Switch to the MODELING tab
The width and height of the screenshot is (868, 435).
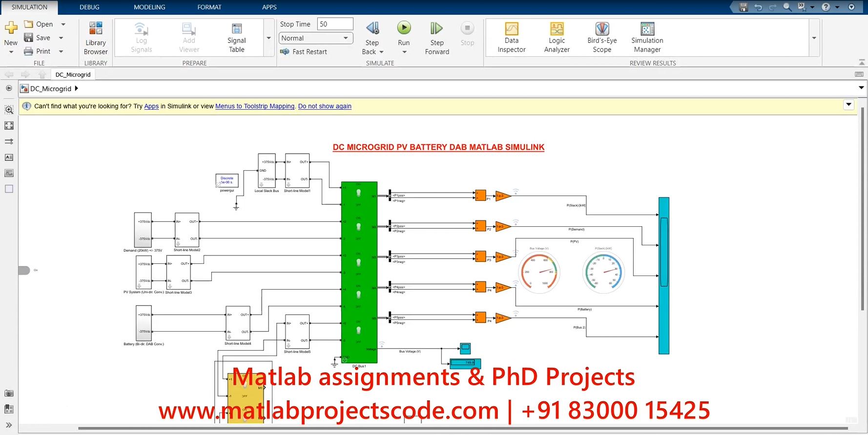coord(149,7)
